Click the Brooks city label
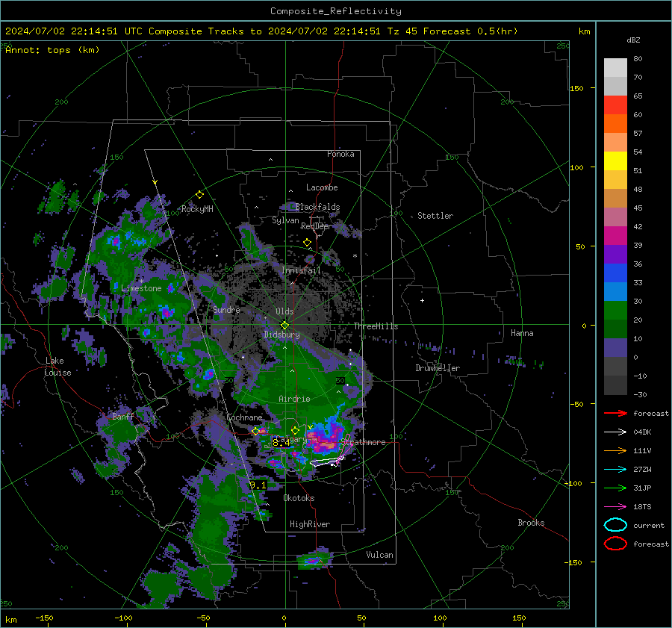Viewport: 672px width, 628px height. pyautogui.click(x=531, y=523)
